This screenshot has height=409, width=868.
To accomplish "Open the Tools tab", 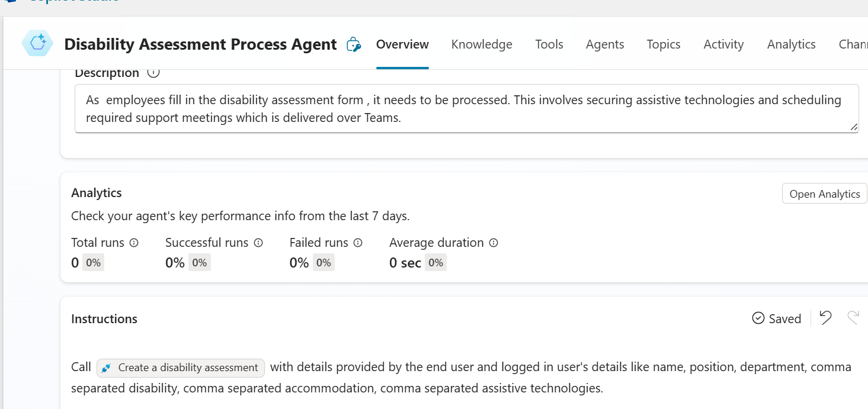I will (x=549, y=44).
